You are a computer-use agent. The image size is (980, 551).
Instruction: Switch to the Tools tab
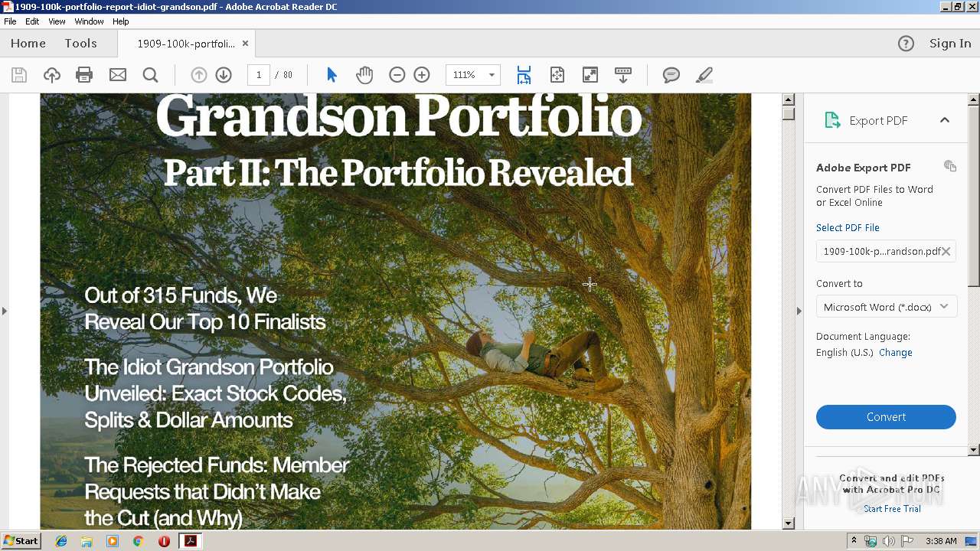pyautogui.click(x=80, y=44)
